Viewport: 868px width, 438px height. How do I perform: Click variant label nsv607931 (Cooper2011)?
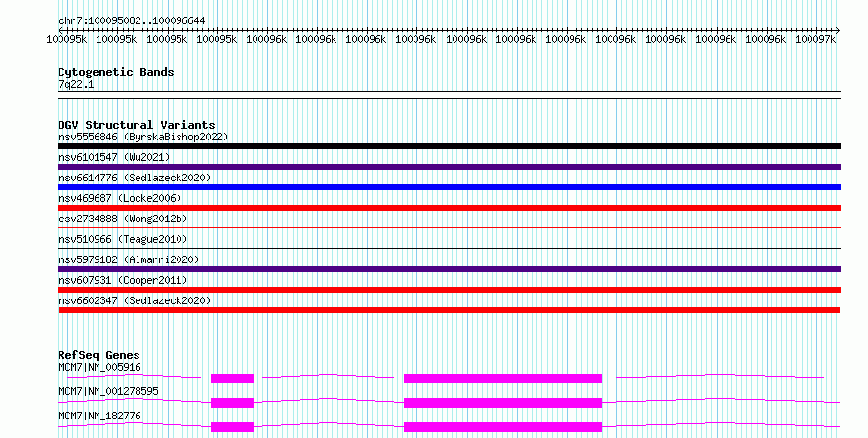pos(123,280)
